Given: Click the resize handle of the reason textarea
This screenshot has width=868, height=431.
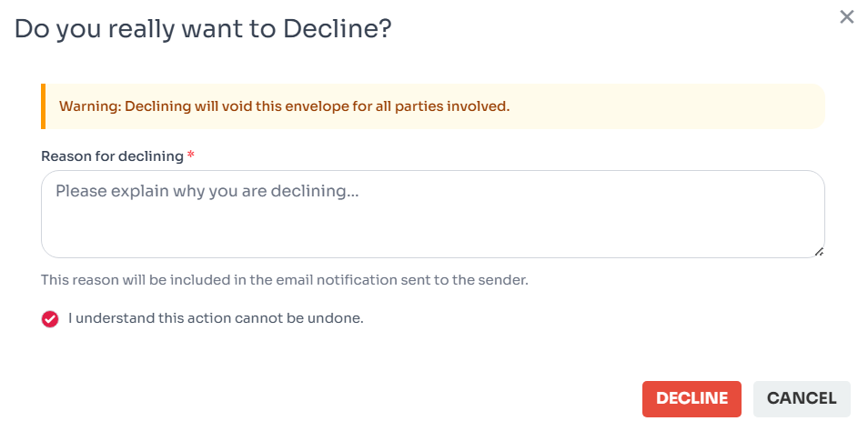Looking at the screenshot, I should point(819,252).
